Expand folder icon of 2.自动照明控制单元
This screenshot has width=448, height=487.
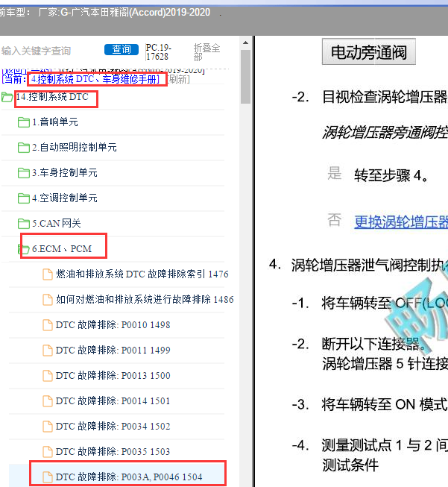[24, 147]
